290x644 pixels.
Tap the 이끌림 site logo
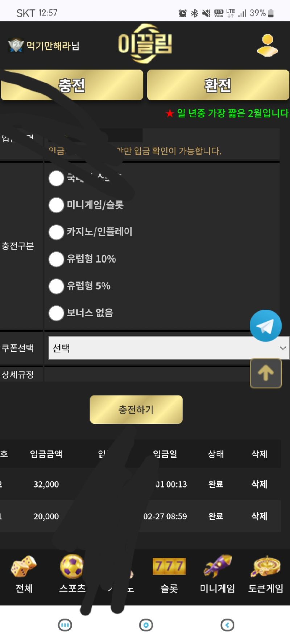(145, 43)
